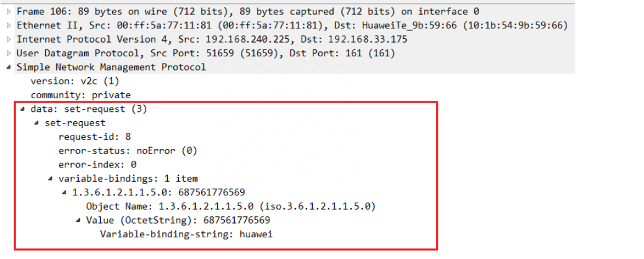Collapse the Value (OctetString) node
Image resolution: width=644 pixels, height=259 pixels.
tap(79, 221)
